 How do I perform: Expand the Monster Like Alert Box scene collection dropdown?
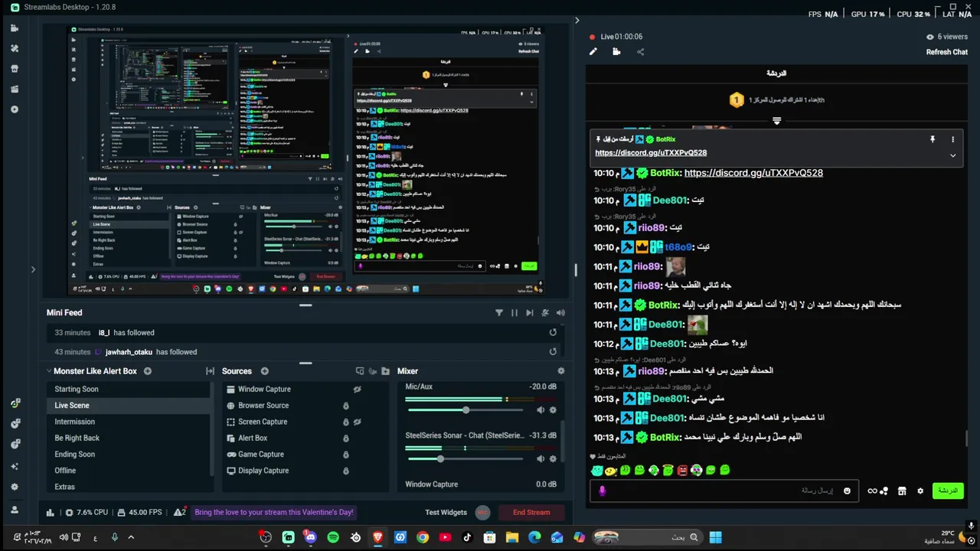coord(48,371)
